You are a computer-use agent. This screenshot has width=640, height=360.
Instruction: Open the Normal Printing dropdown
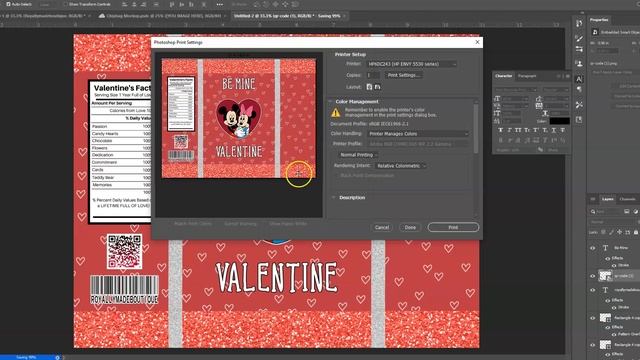point(358,155)
